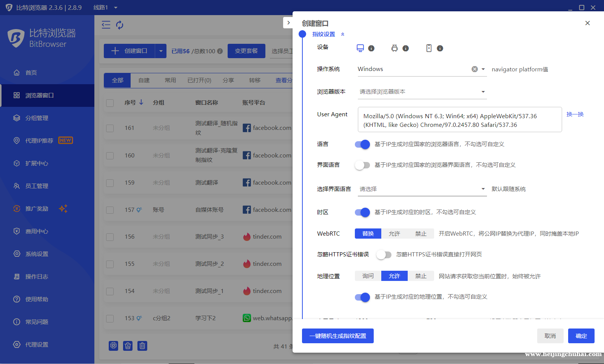Click the 确定 button
Screen dimensions: 604x364
point(581,336)
